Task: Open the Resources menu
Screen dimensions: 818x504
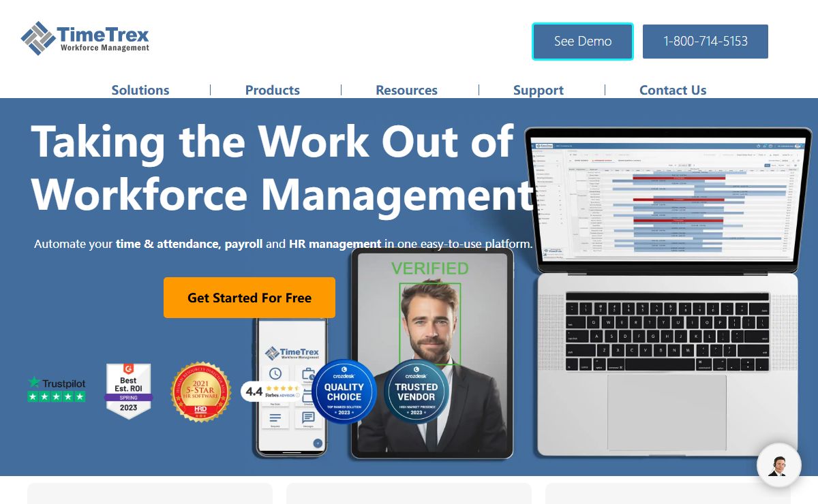Action: point(407,90)
